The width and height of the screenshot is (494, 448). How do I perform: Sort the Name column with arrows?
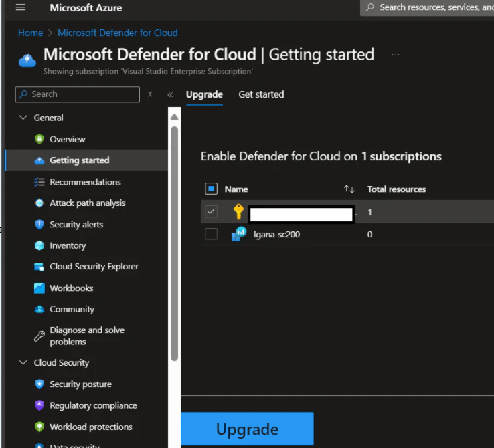349,189
